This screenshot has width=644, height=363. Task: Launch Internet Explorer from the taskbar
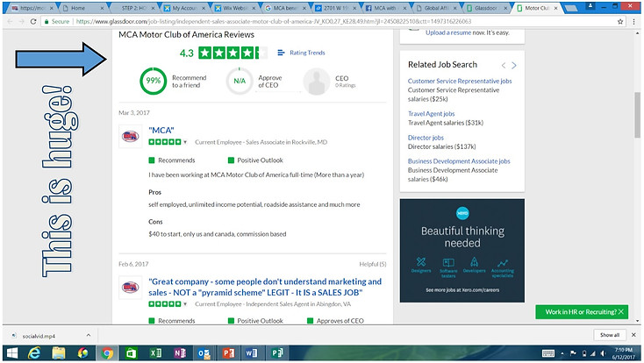pos(34,353)
